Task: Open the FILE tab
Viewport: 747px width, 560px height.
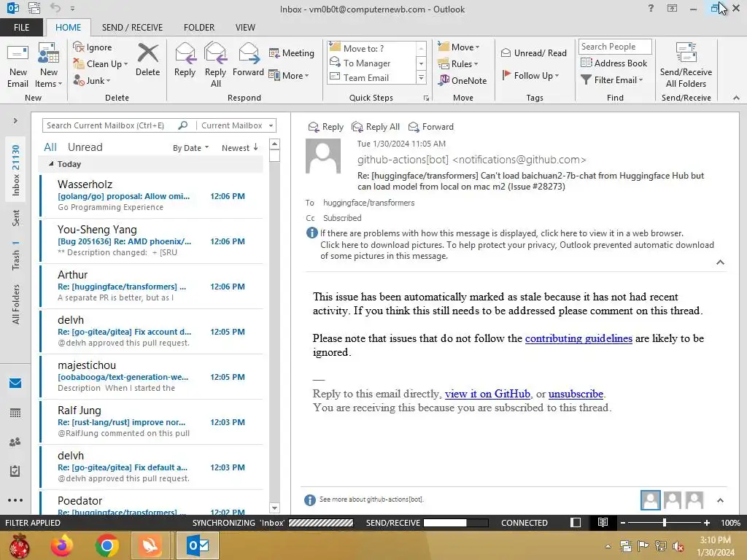Action: [x=21, y=28]
